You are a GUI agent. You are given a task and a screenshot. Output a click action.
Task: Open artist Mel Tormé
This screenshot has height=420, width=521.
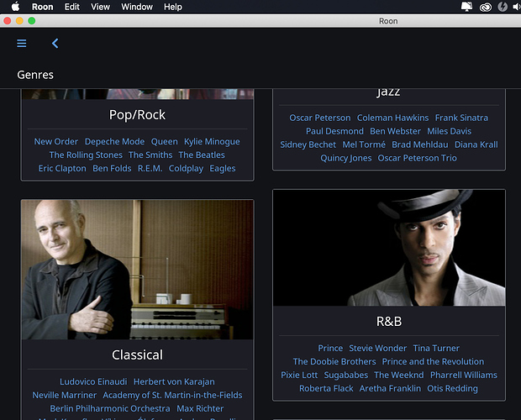pyautogui.click(x=364, y=144)
